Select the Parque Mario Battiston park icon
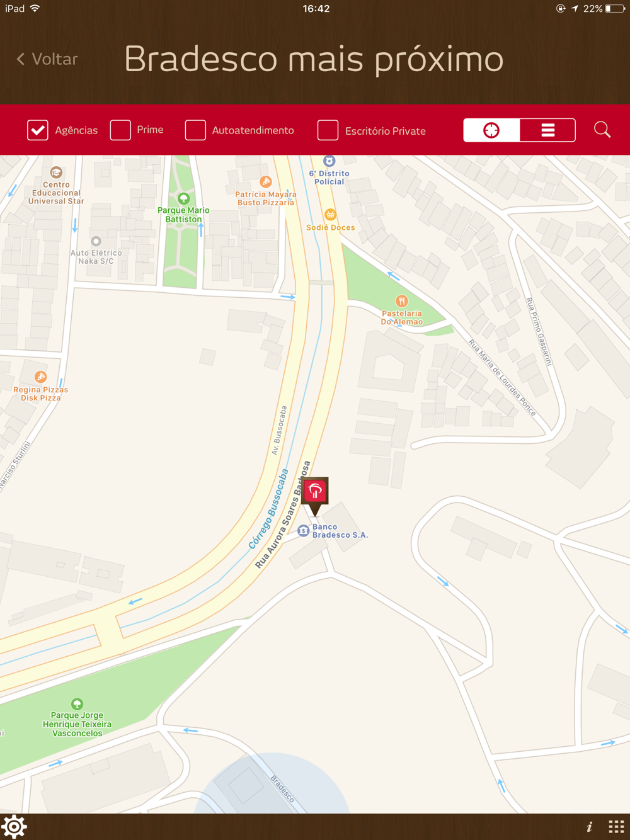The image size is (630, 840). (x=183, y=198)
